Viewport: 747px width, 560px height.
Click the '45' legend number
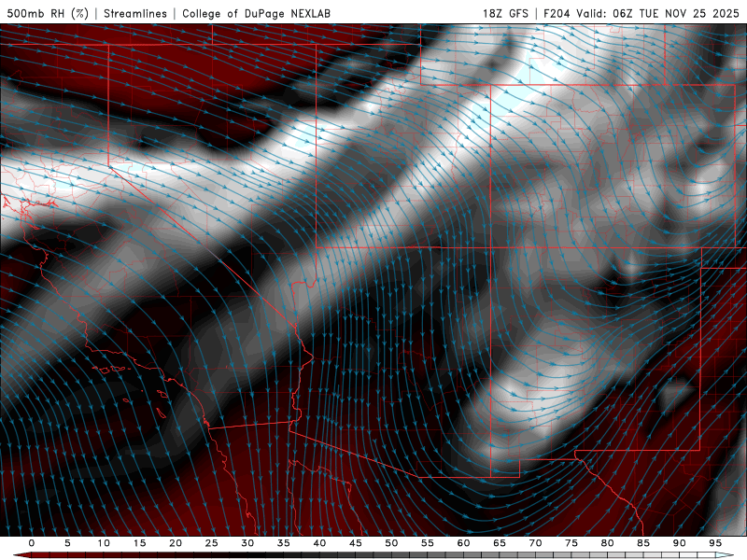tap(356, 543)
